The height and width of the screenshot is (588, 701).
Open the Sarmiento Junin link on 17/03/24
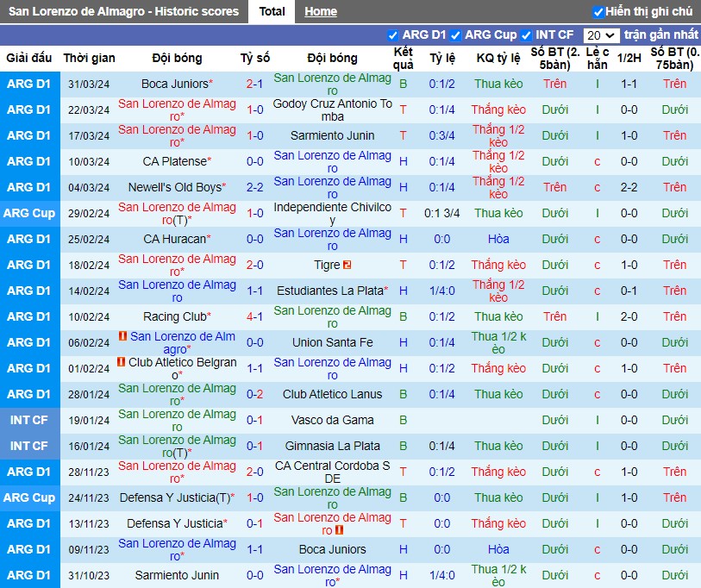pos(332,136)
